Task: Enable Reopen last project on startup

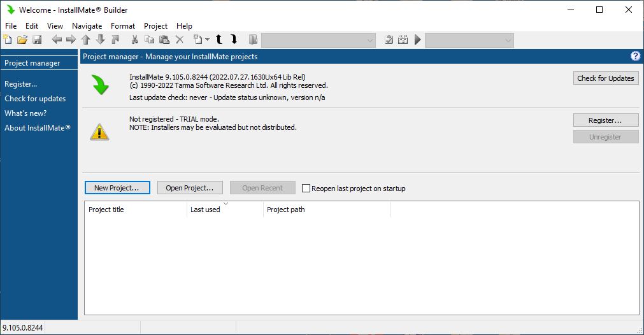Action: (306, 188)
